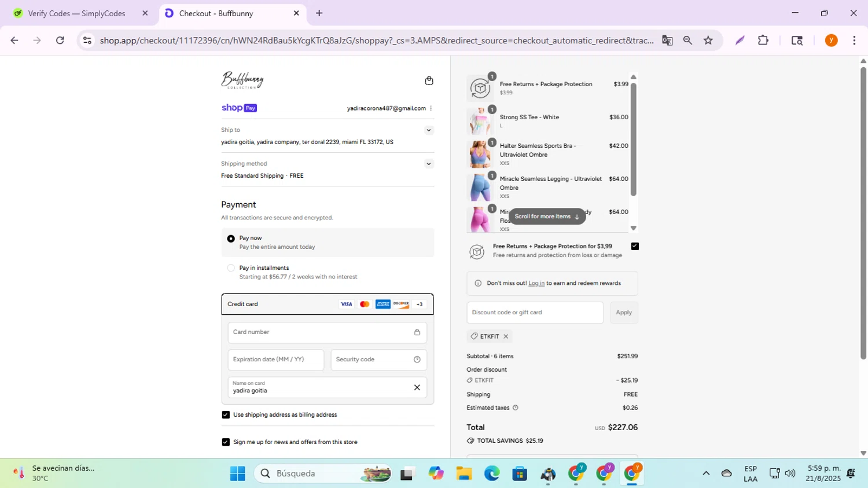Open File Explorer from the taskbar
The image size is (868, 488).
point(464,474)
